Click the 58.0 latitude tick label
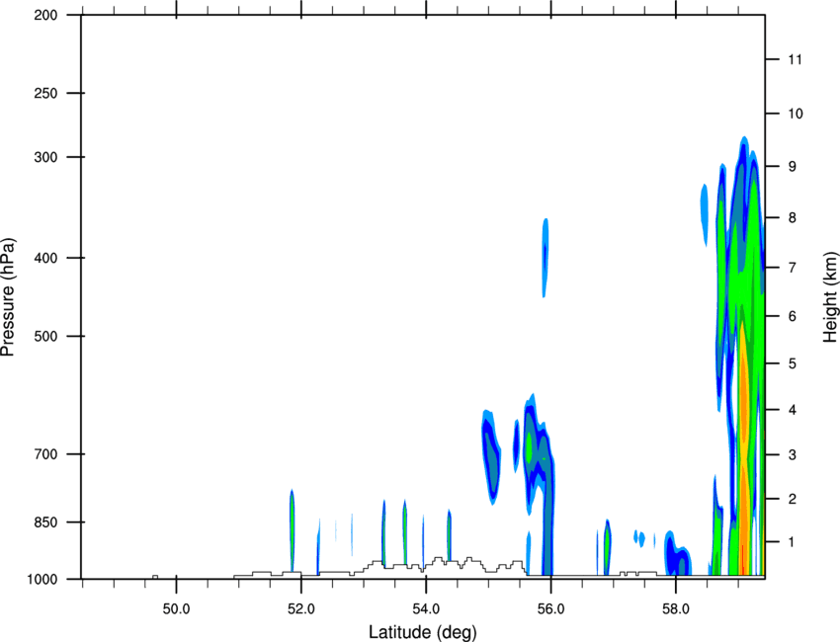The image size is (840, 642). [676, 609]
